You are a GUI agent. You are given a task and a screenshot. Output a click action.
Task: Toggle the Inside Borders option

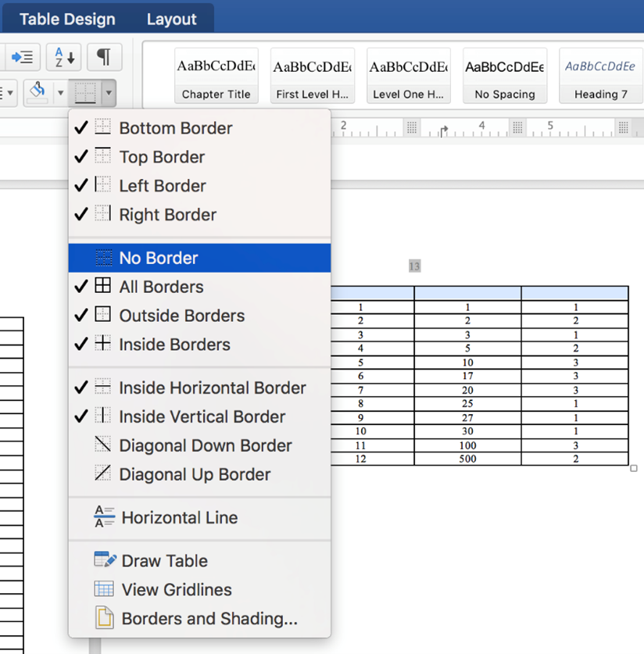tap(199, 344)
